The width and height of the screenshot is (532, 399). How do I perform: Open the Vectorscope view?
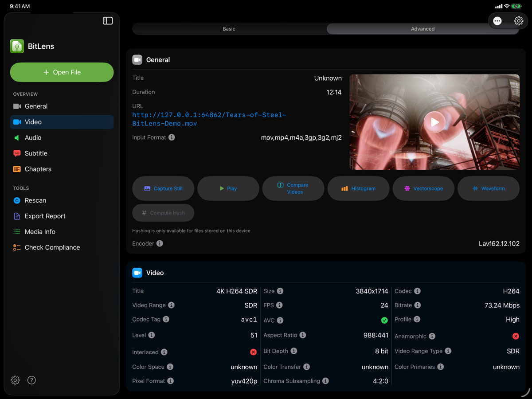tap(423, 188)
